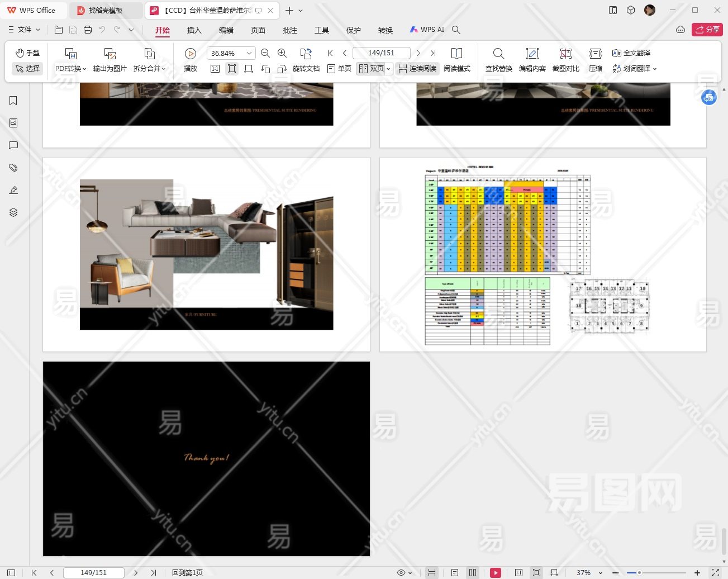Expand the PDF convert dropdown
Image resolution: width=728 pixels, height=579 pixels.
pyautogui.click(x=70, y=69)
